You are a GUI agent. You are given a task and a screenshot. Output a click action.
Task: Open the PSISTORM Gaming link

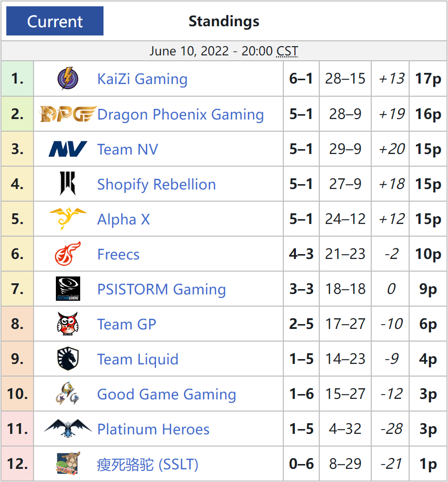(x=161, y=290)
